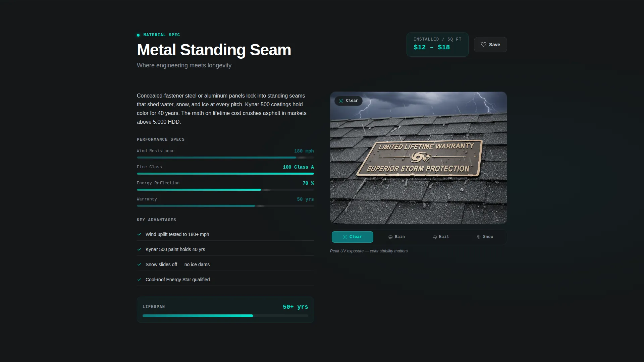Click the Metal Standing Seam heading
The image size is (644, 362).
coord(214,50)
